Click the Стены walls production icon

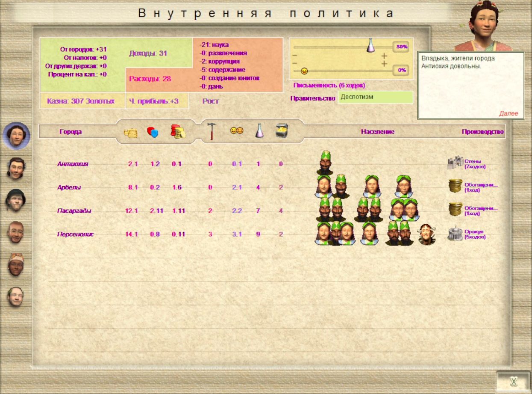(x=455, y=163)
